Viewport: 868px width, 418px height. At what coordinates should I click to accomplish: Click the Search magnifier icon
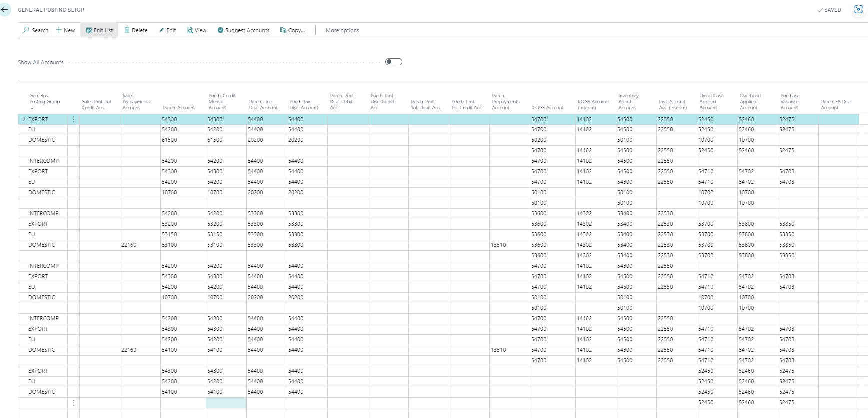26,30
